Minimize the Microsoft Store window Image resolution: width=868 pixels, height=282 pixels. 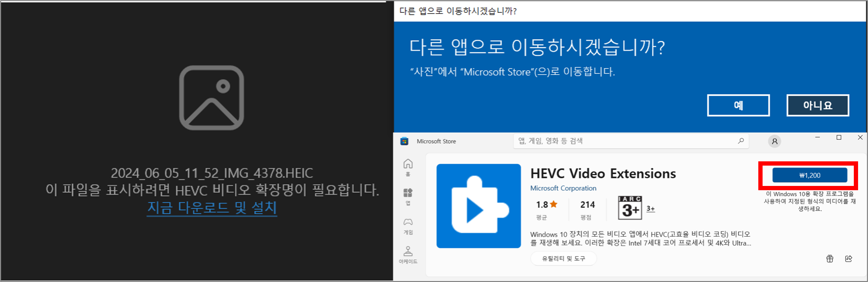pyautogui.click(x=817, y=138)
